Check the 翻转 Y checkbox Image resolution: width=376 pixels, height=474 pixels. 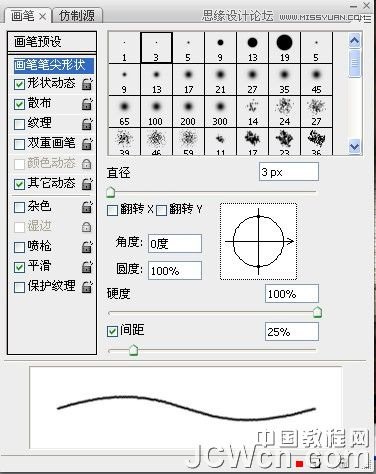click(161, 210)
